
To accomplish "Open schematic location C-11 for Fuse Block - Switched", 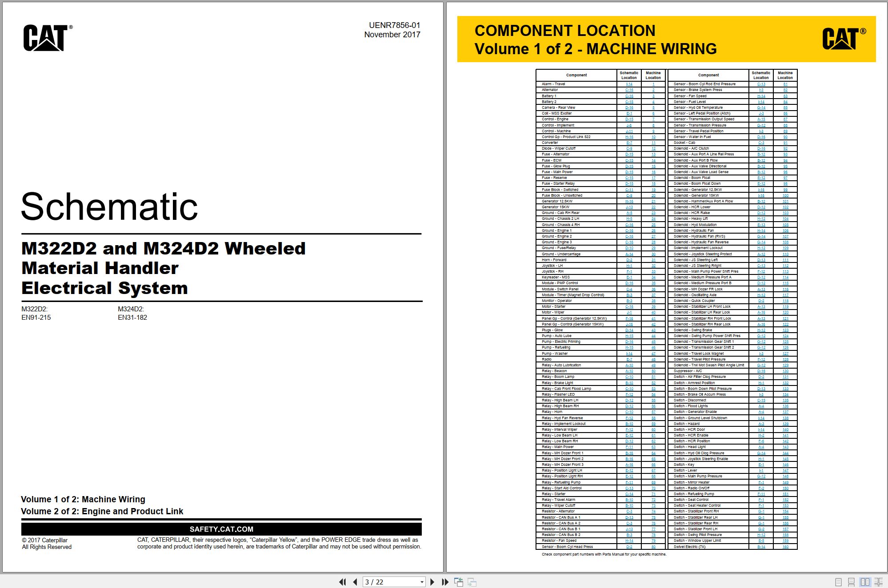I will (629, 190).
